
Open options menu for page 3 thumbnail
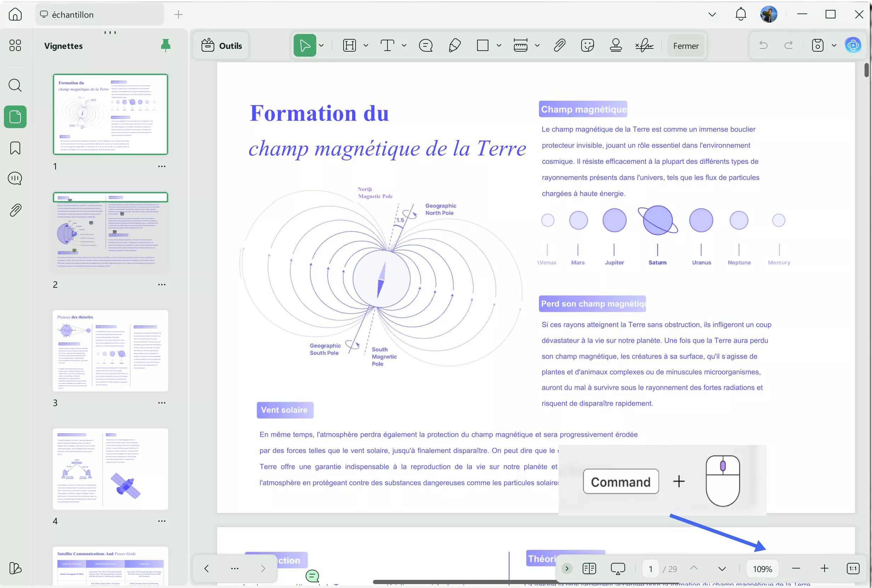[x=162, y=403]
